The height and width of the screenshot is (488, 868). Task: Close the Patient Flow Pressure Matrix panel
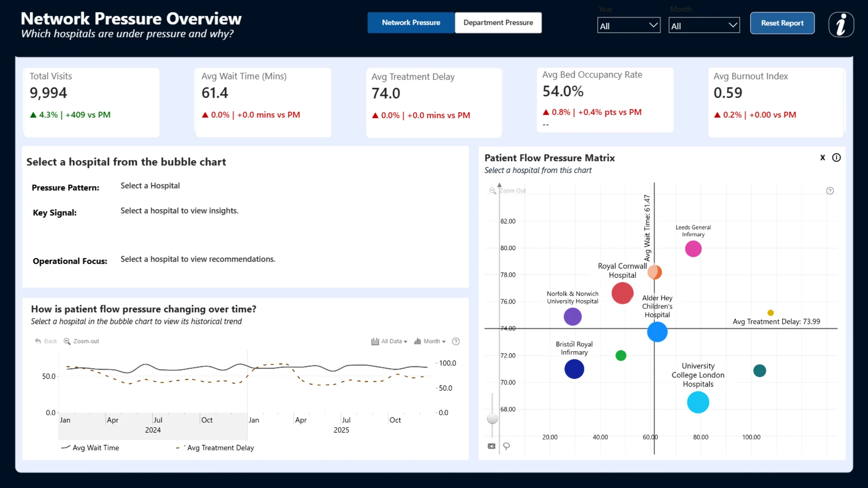(822, 158)
